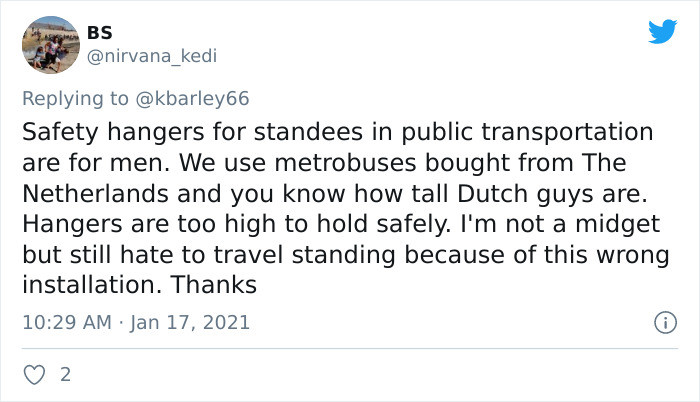Visit the @kbarley66 mention link

point(196,98)
